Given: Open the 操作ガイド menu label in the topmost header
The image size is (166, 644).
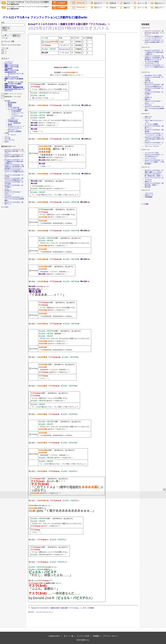Looking at the screenshot, I should pos(98,3).
